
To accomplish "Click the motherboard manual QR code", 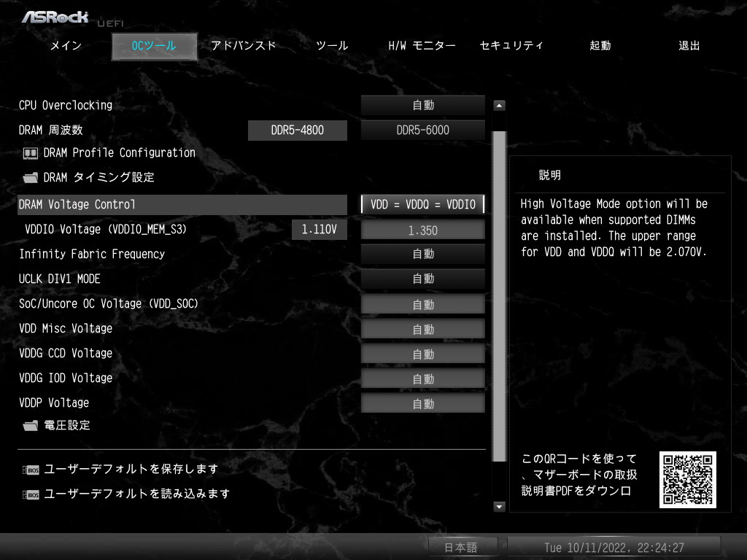I will coord(687,480).
